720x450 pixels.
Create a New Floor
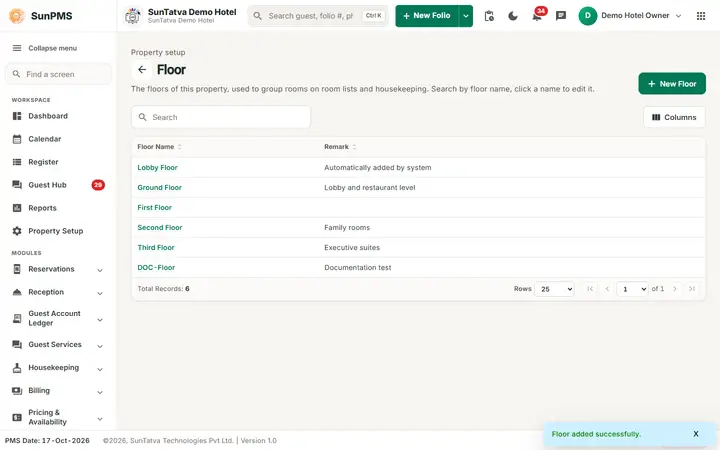[672, 84]
